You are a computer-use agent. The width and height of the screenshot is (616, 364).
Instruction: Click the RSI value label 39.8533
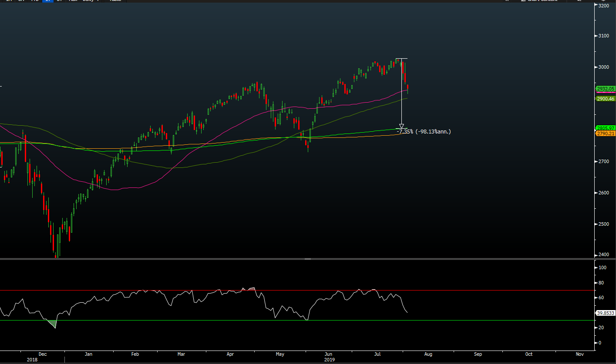pos(605,313)
